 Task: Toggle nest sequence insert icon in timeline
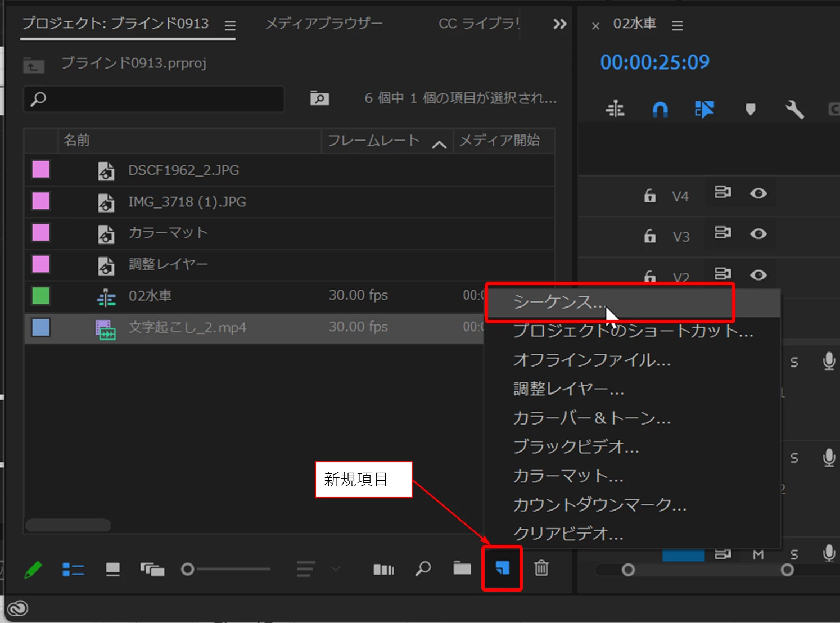tap(615, 108)
